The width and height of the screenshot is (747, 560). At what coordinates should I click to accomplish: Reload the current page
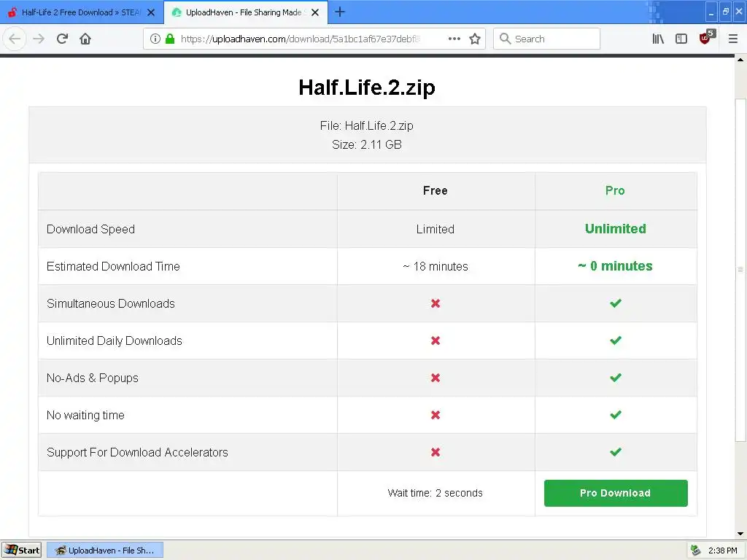click(63, 39)
